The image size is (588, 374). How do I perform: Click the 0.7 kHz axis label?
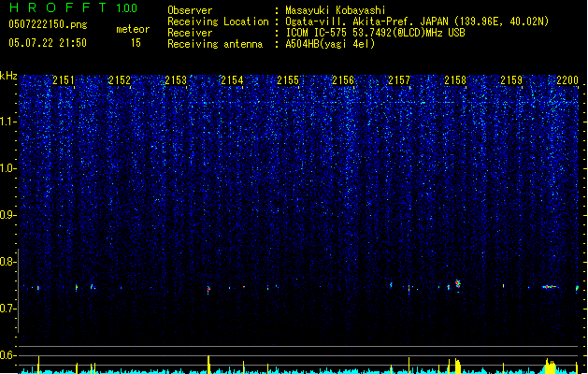pyautogui.click(x=8, y=309)
